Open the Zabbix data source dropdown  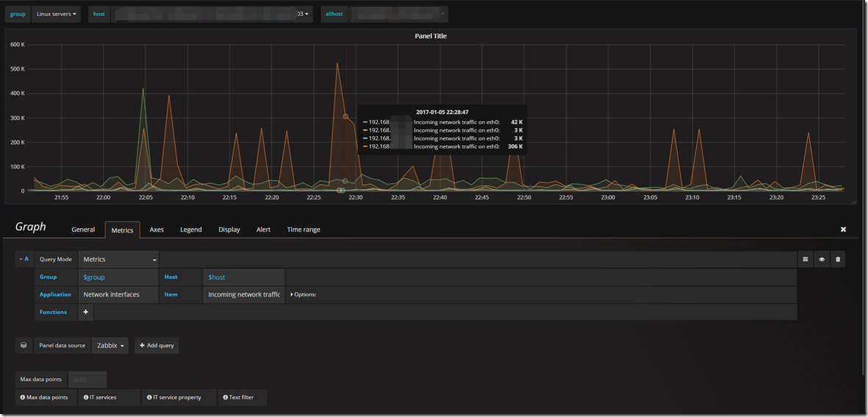110,346
